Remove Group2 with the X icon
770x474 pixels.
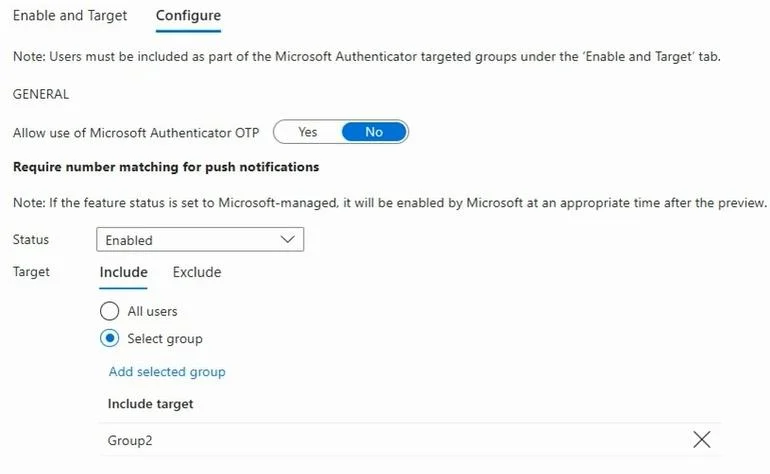pyautogui.click(x=702, y=440)
